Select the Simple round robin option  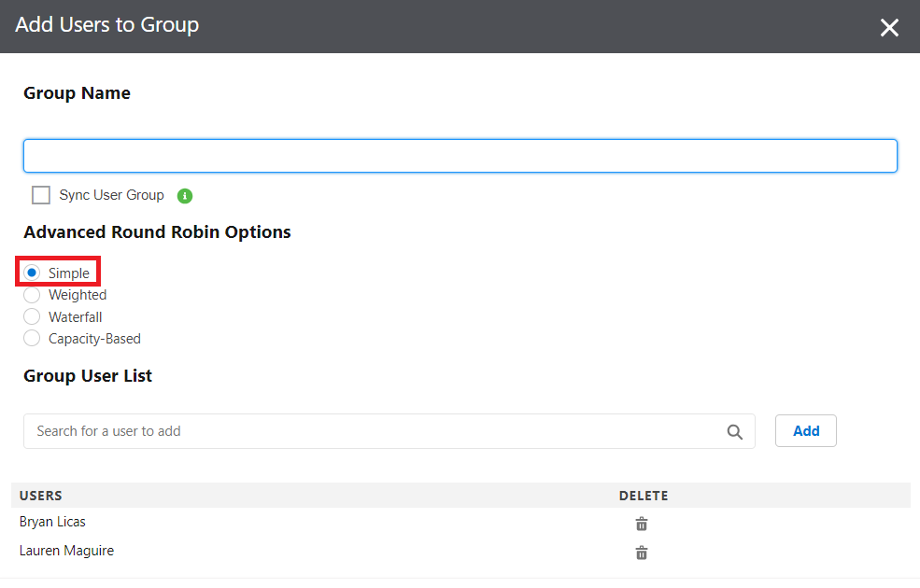click(33, 273)
